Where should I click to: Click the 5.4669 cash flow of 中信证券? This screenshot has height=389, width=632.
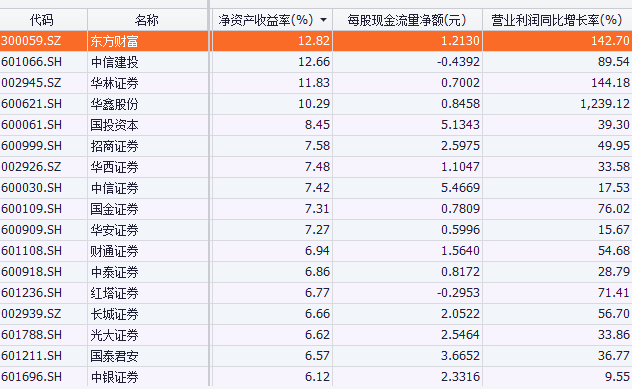[x=460, y=187]
